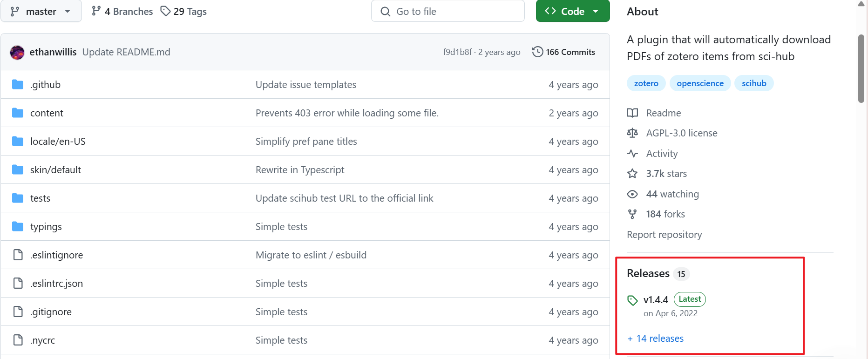The height and width of the screenshot is (359, 868).
Task: Open the .eslintignore file
Action: click(57, 255)
